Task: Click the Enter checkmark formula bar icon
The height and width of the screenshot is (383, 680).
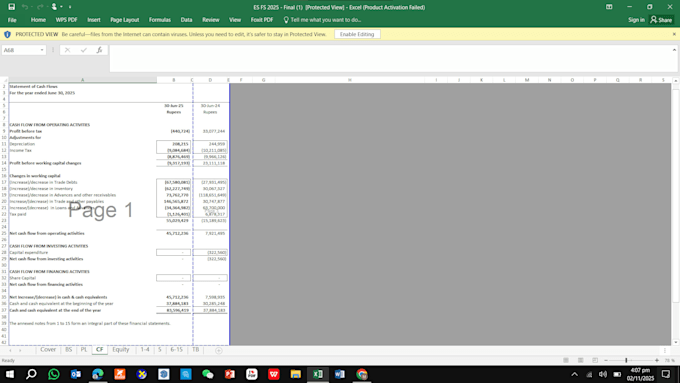Action: (x=84, y=50)
